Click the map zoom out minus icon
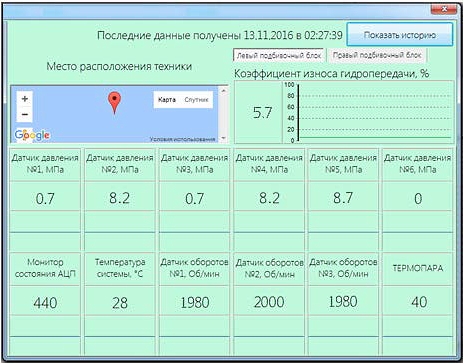Viewport: 464px width, 364px height. coord(25,115)
